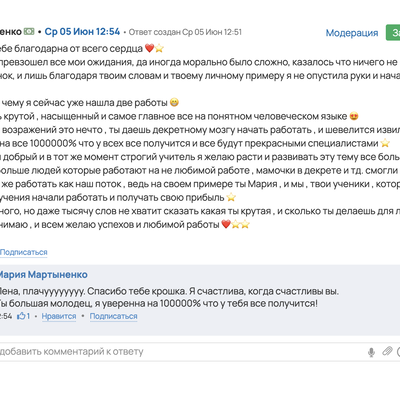Click the star emoji after "специалистами"
Viewport: 400px width, 400px height.
pyautogui.click(x=385, y=143)
